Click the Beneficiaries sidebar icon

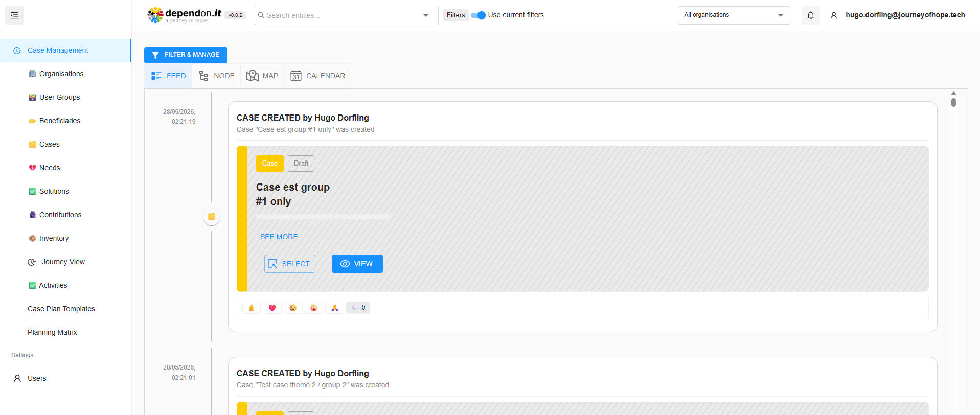tap(33, 121)
